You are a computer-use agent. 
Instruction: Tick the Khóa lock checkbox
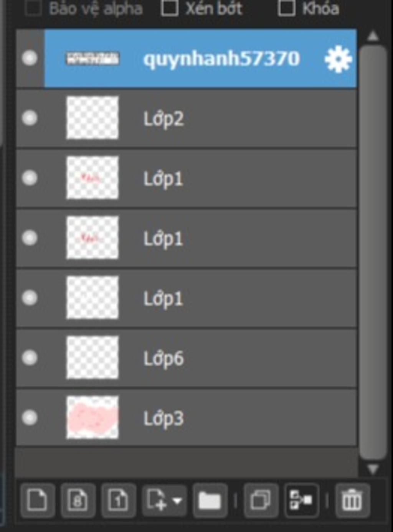tap(286, 8)
